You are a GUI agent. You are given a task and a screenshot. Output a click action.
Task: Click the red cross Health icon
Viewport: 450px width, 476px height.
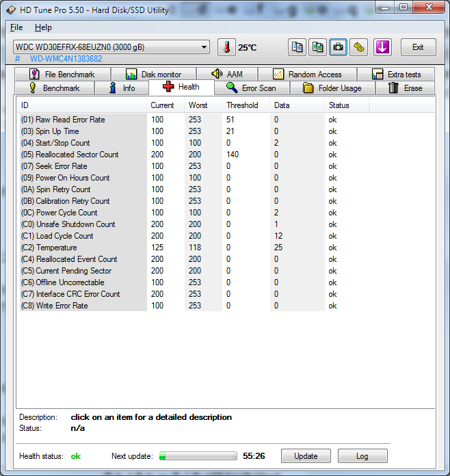click(x=168, y=87)
